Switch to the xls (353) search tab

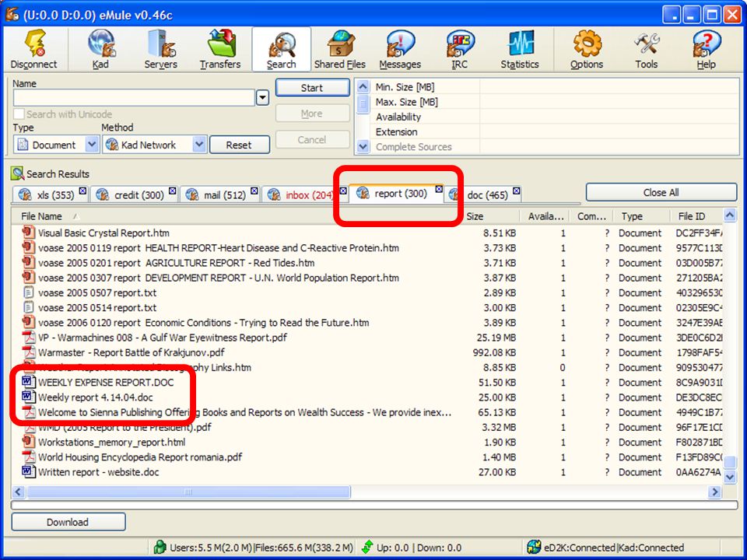click(51, 194)
